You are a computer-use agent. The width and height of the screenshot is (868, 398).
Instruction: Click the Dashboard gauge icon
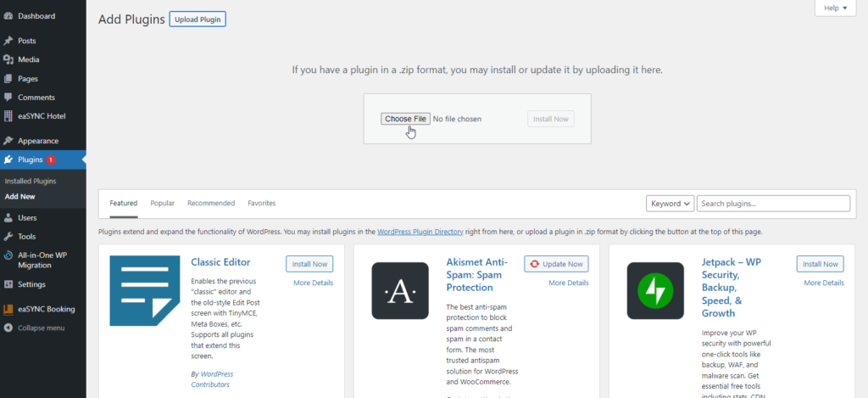coord(8,16)
